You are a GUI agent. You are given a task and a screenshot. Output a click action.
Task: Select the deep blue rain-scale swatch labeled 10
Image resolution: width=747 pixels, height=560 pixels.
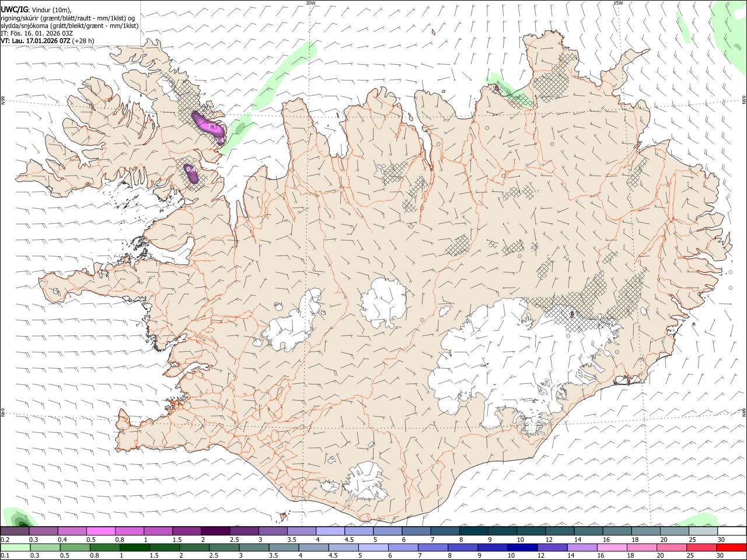point(522,548)
